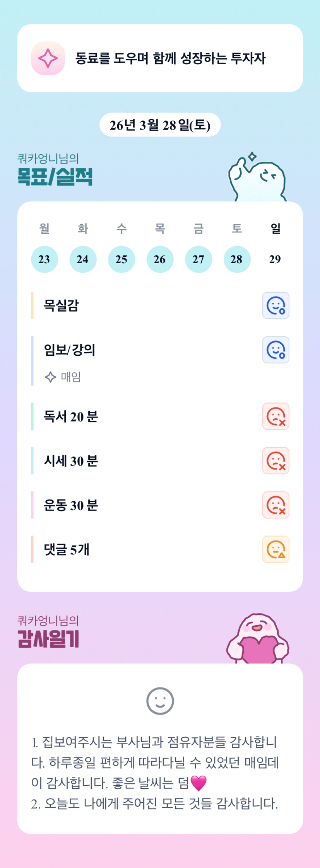Click the gratitude diary entry text
This screenshot has height=868, width=320.
tap(155, 773)
